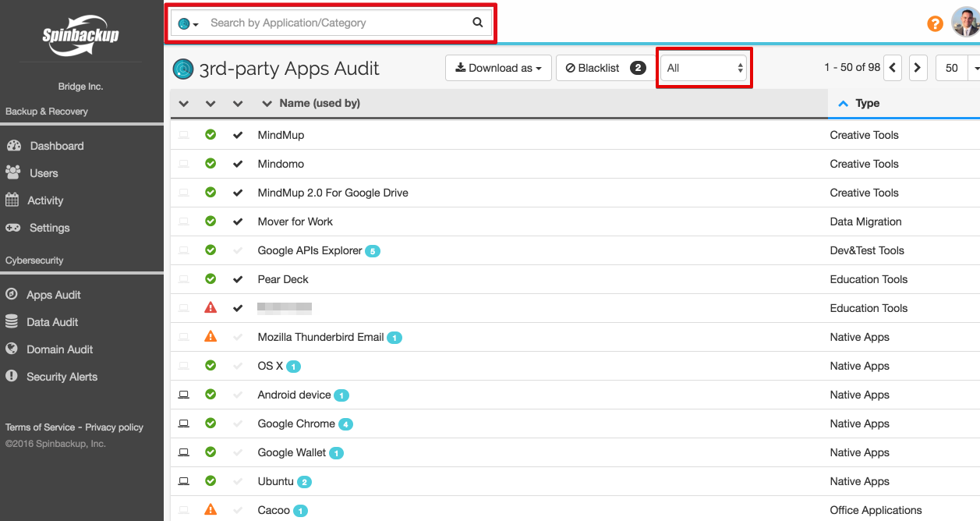
Task: Toggle checkmark for Mover for Work
Action: [x=238, y=222]
